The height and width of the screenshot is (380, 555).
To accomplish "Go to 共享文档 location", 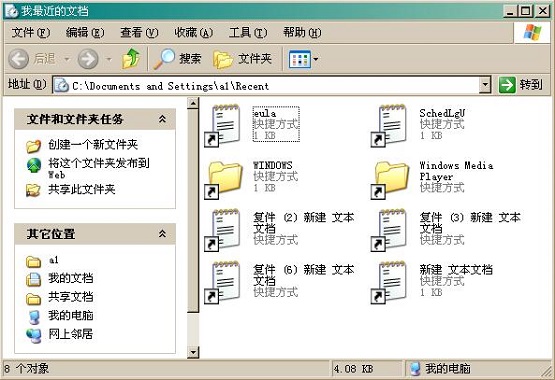I will click(71, 296).
